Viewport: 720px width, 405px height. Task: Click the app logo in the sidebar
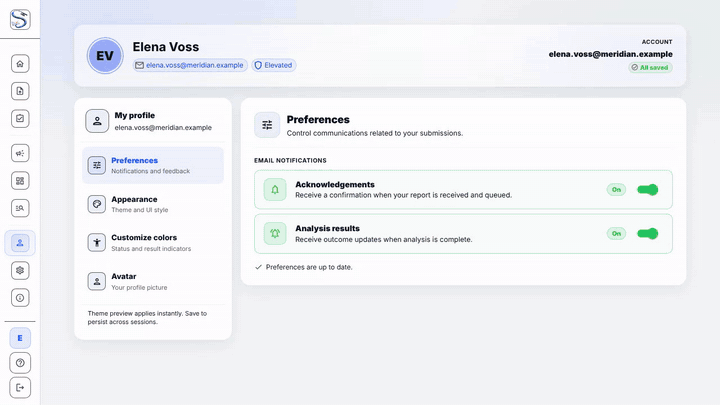[20, 19]
